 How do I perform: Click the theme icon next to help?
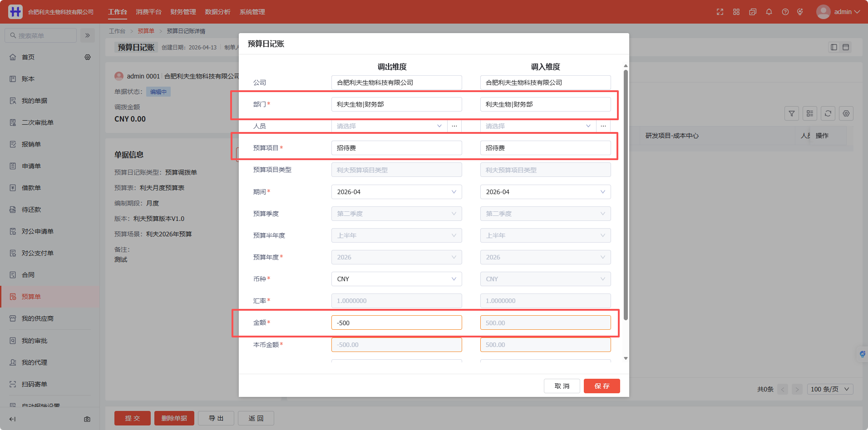(x=800, y=12)
